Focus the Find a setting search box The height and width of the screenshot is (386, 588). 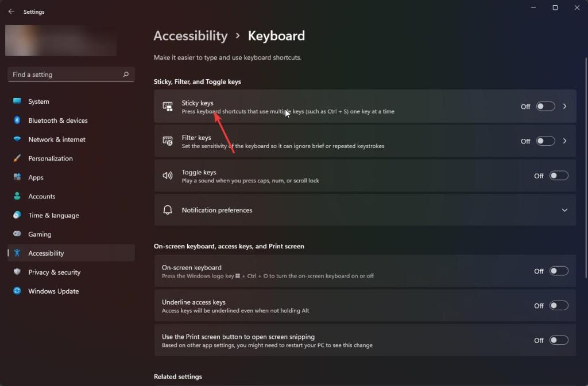coord(66,75)
